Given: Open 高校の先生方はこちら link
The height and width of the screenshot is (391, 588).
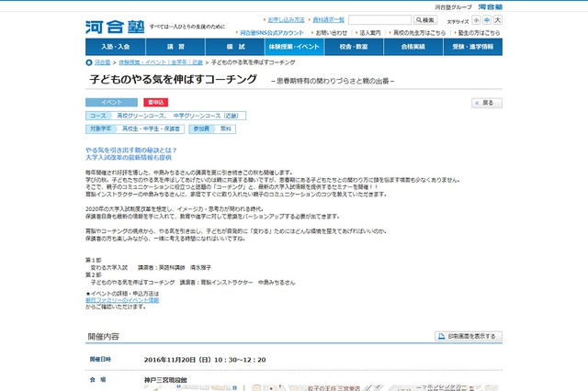Looking at the screenshot, I should click(419, 33).
